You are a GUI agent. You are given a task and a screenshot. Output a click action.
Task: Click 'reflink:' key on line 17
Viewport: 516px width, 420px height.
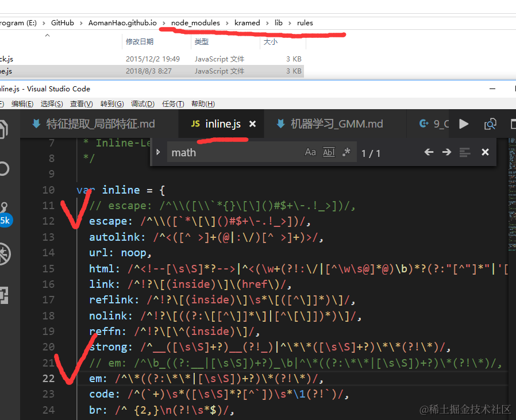[114, 300]
